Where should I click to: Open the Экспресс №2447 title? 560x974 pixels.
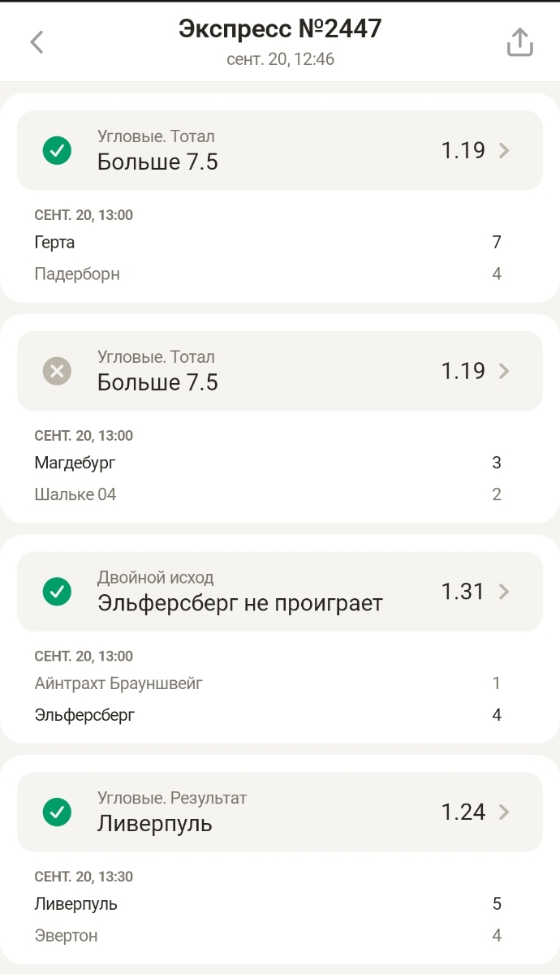pyautogui.click(x=280, y=29)
